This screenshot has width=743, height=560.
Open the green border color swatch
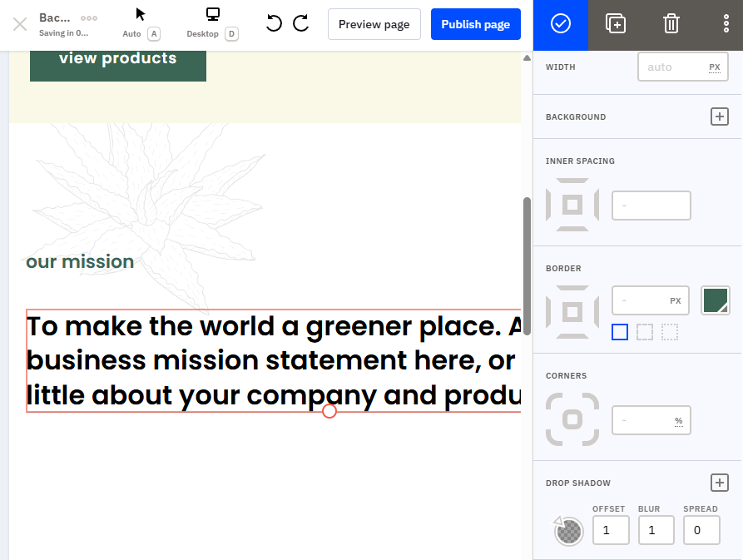(715, 300)
